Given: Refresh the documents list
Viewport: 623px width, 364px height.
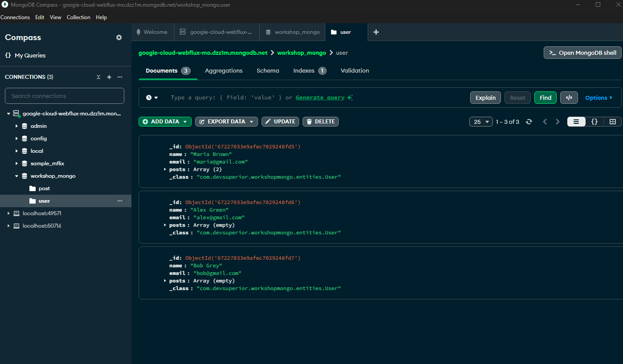Looking at the screenshot, I should [529, 122].
